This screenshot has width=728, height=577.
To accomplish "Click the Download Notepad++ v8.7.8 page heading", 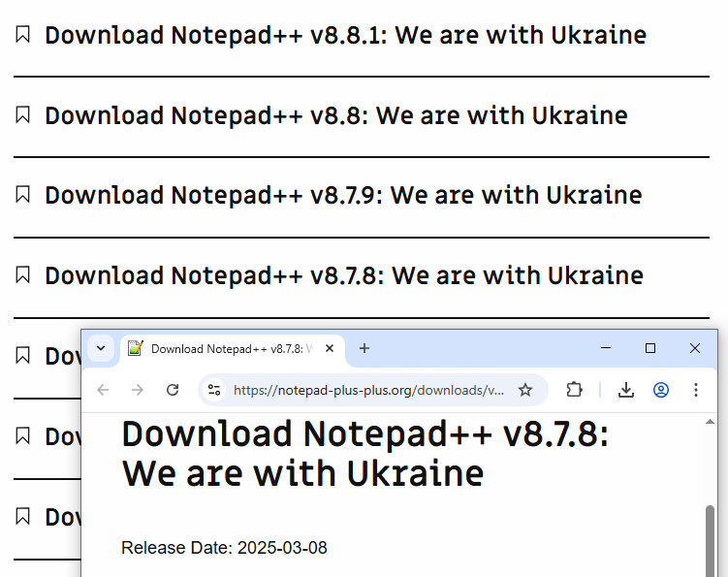I will coord(364,454).
